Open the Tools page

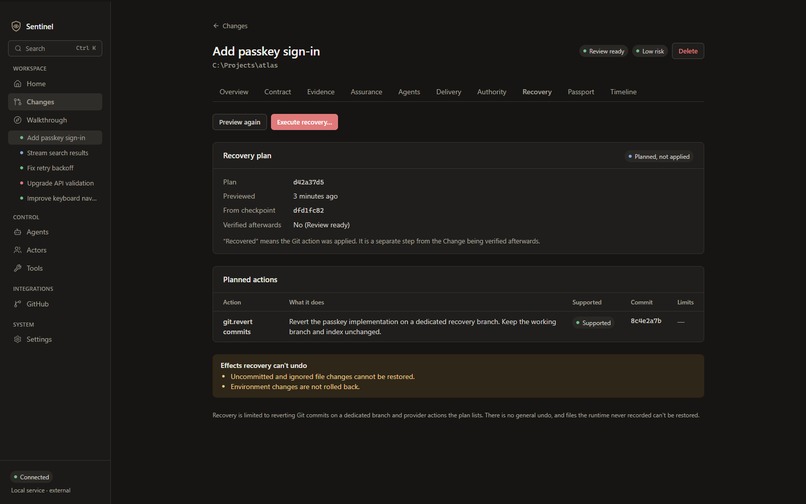(55, 268)
